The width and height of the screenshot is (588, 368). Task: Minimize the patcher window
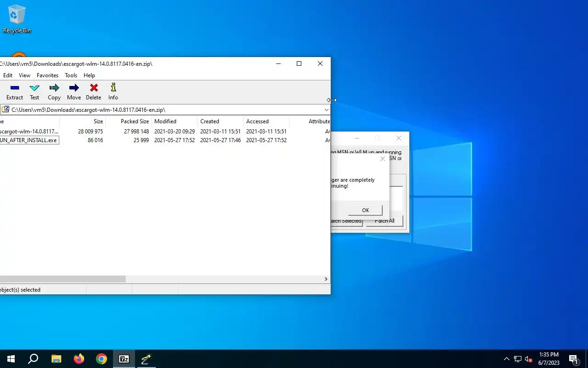point(356,138)
